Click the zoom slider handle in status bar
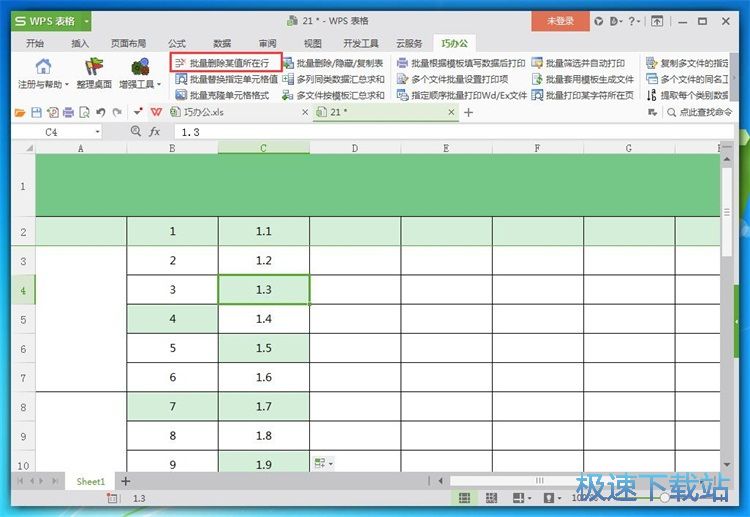This screenshot has width=750, height=517. click(x=665, y=498)
